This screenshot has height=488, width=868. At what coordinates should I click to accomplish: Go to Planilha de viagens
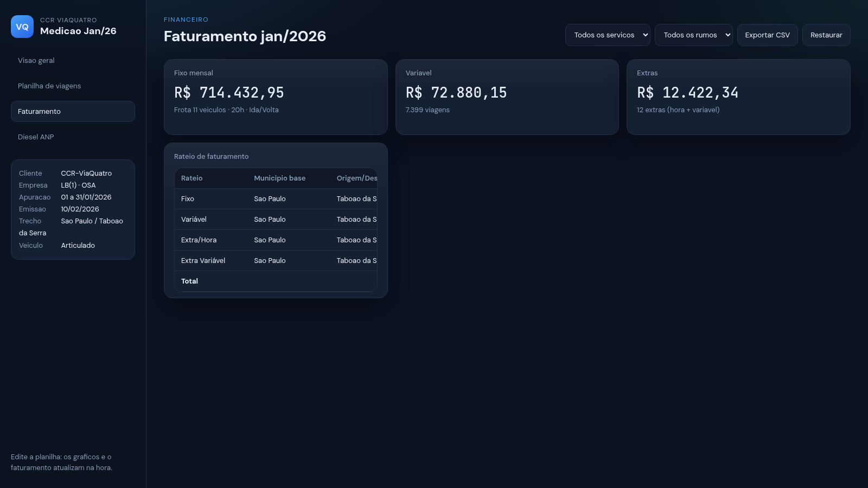coord(73,86)
